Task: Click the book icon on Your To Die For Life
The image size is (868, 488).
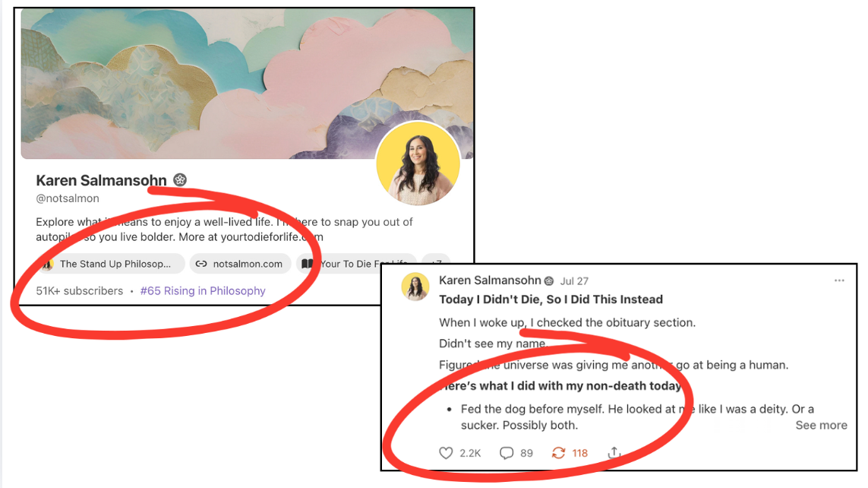Action: 308,265
